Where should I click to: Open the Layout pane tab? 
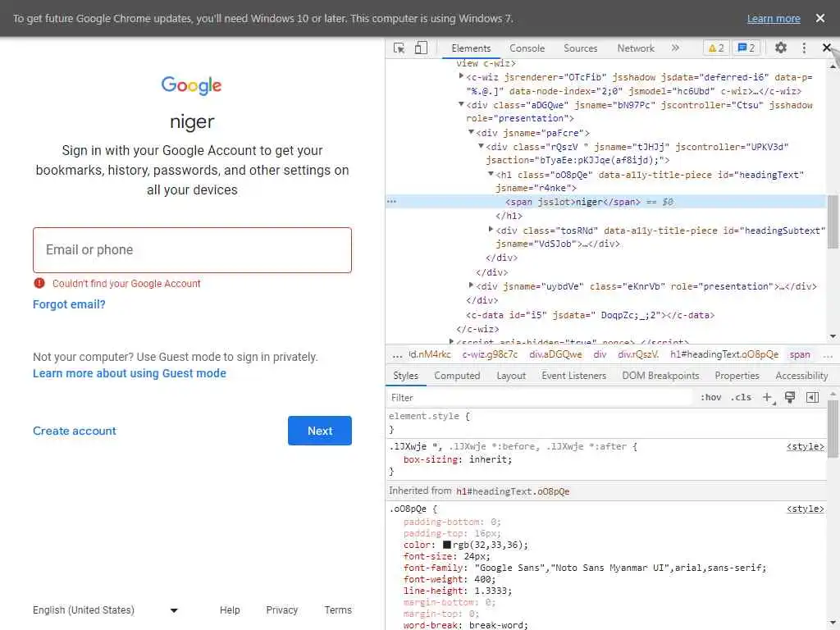510,376
